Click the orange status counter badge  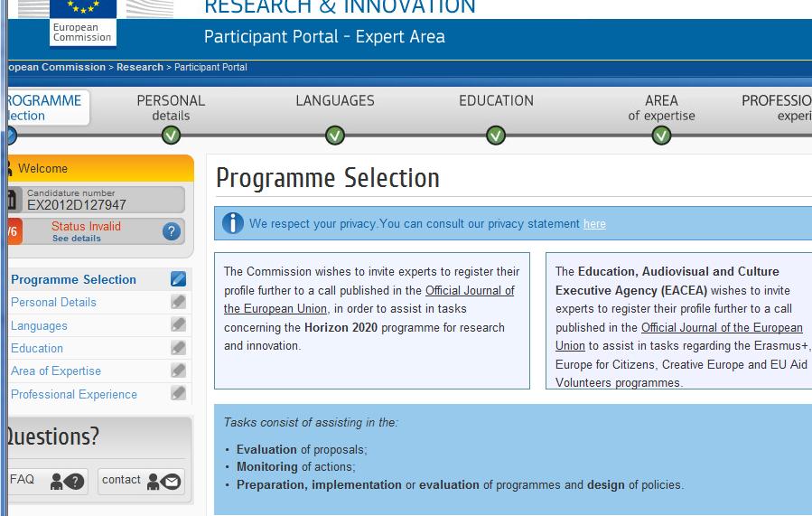14,231
